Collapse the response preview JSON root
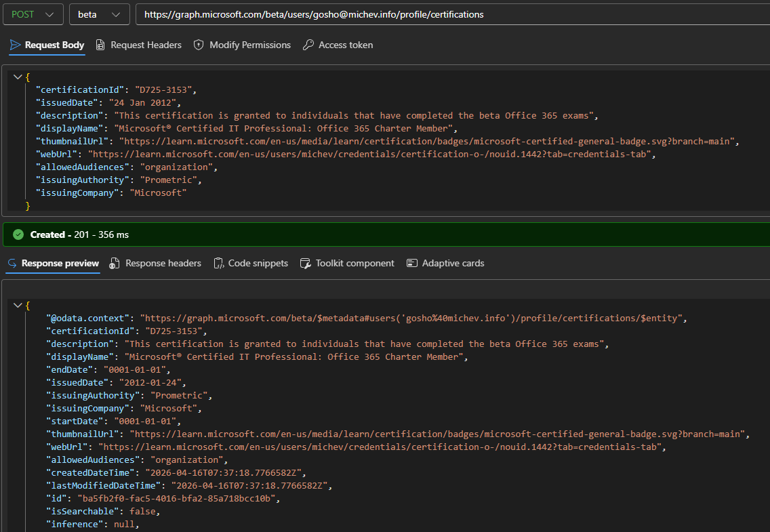The image size is (770, 532). pos(18,306)
